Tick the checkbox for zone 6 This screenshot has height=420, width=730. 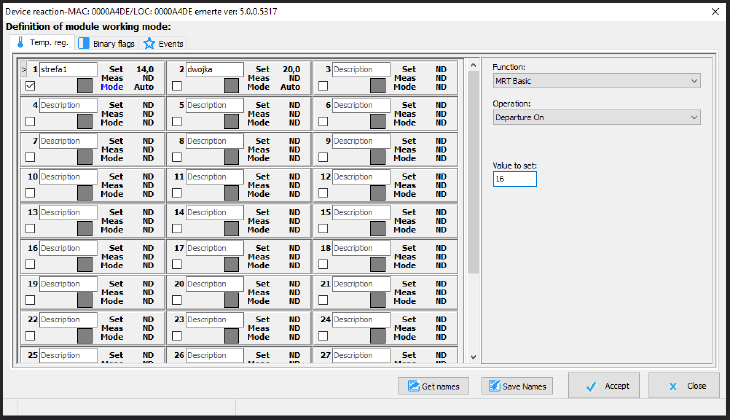click(x=323, y=122)
